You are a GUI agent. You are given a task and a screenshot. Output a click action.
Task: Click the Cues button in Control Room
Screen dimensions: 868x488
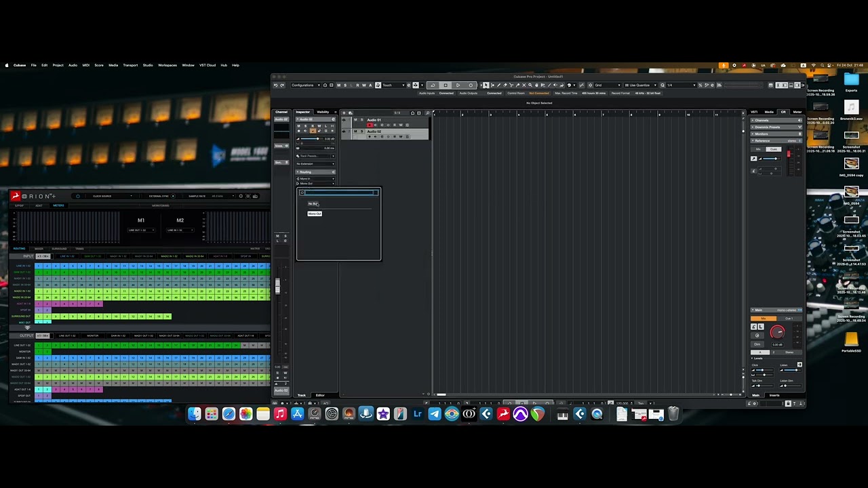point(774,149)
